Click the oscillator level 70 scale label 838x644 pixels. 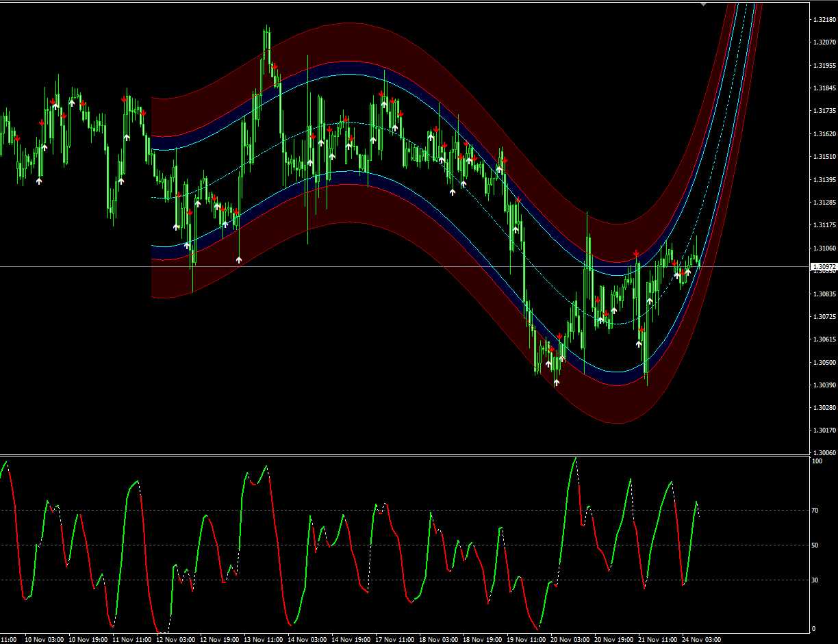(x=817, y=510)
